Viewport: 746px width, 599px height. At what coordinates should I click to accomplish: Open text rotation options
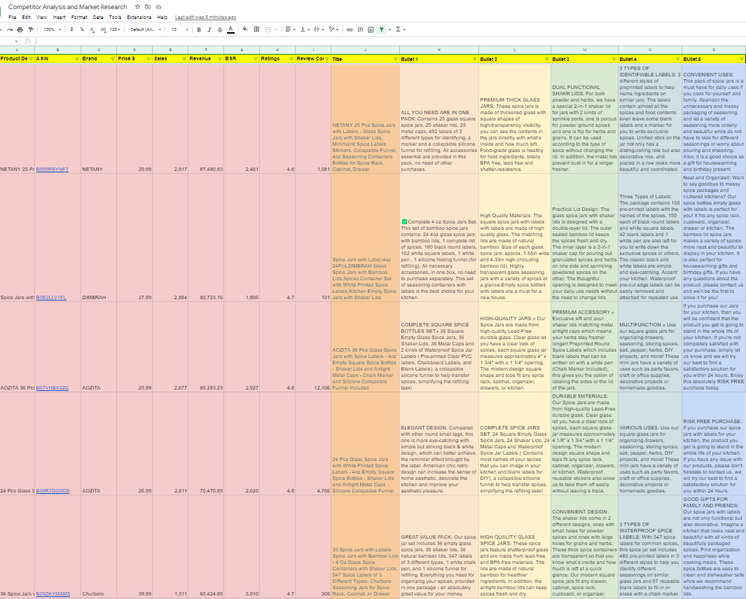333,29
